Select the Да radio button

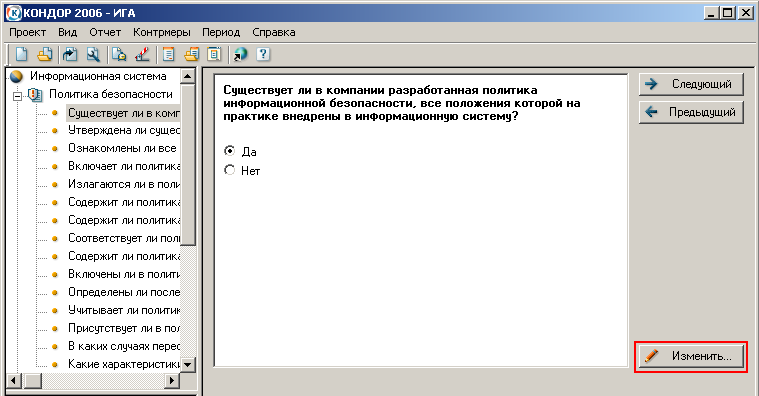pos(229,151)
